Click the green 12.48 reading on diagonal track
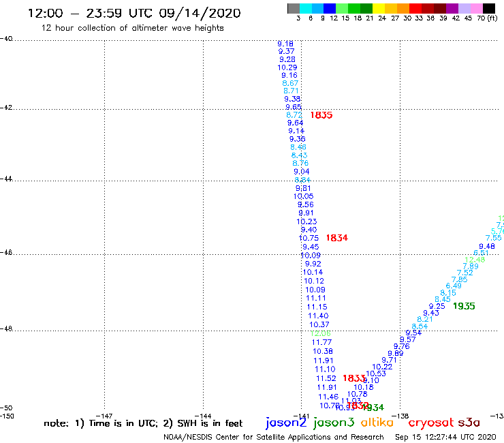504x443 pixels. coord(475,260)
